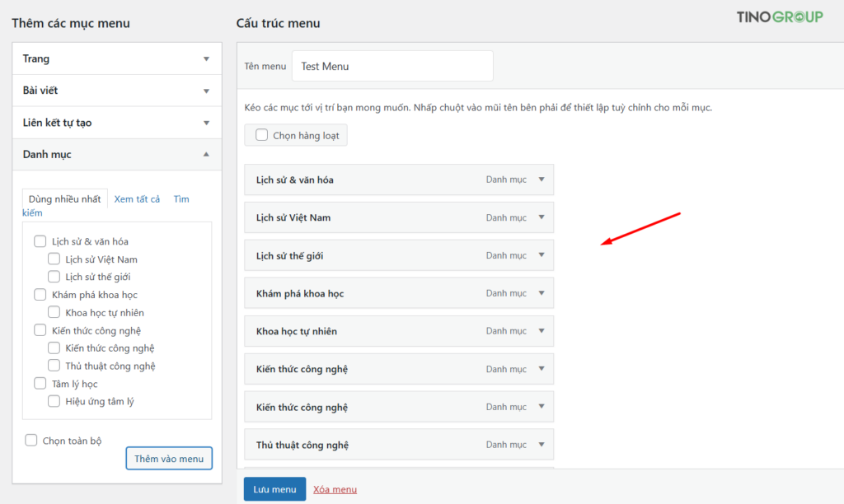Expand the Thủ thuật công nghệ menu item arrow
The image size is (844, 504).
(x=542, y=445)
